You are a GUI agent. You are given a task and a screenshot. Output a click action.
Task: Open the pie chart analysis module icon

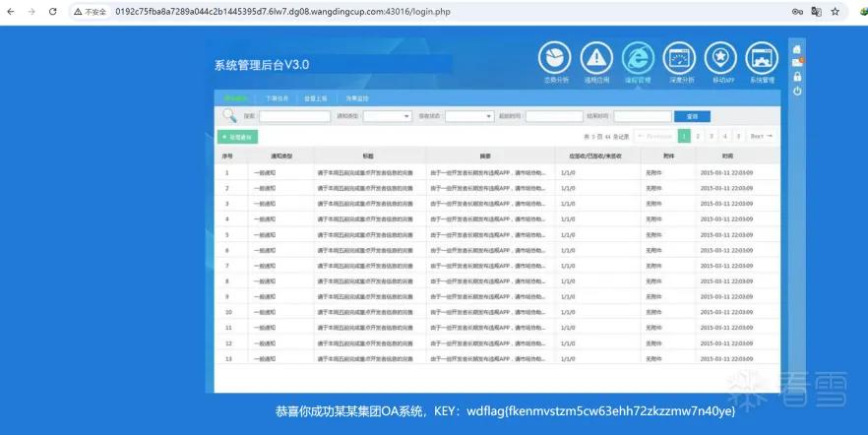pyautogui.click(x=555, y=58)
